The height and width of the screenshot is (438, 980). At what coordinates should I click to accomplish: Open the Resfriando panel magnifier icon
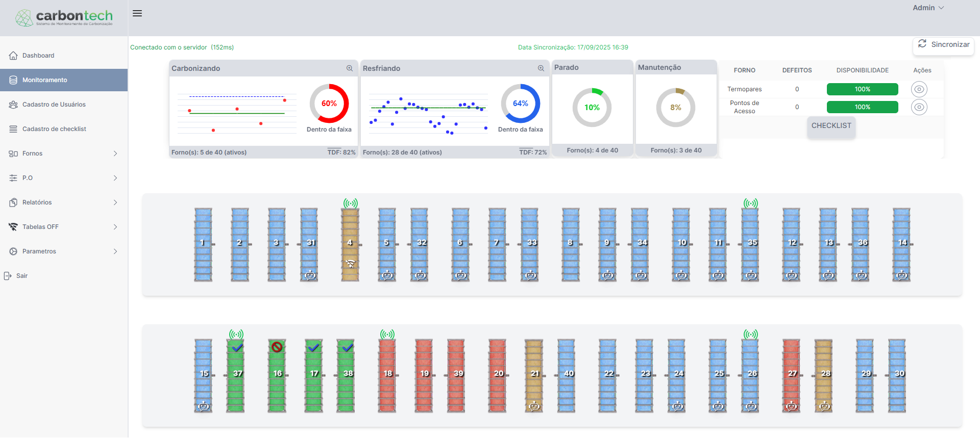click(x=541, y=68)
